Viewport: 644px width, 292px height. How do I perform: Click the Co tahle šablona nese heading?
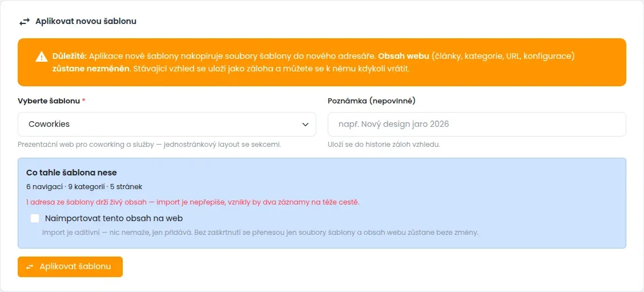(72, 173)
